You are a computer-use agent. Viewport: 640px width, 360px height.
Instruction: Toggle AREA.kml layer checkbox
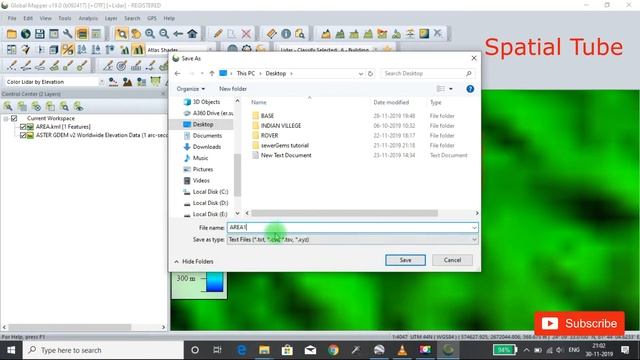pyautogui.click(x=23, y=127)
